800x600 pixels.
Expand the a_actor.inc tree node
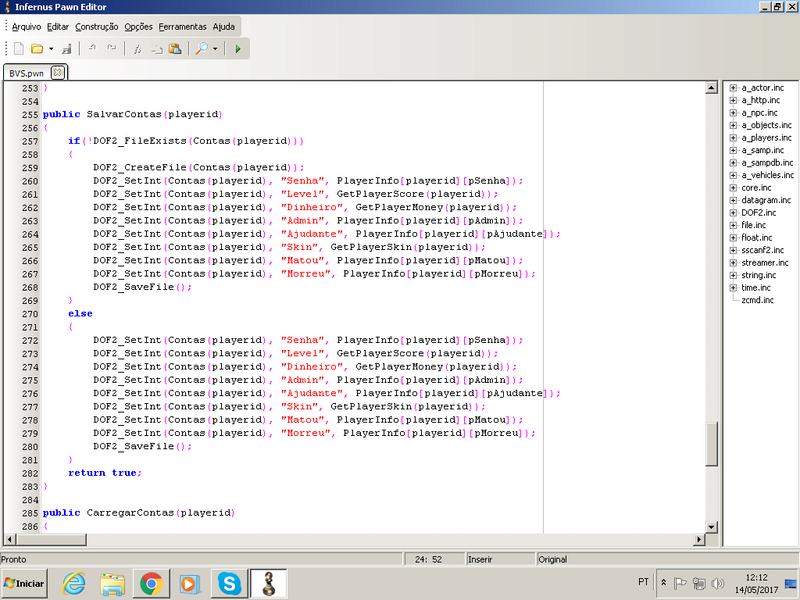[733, 88]
